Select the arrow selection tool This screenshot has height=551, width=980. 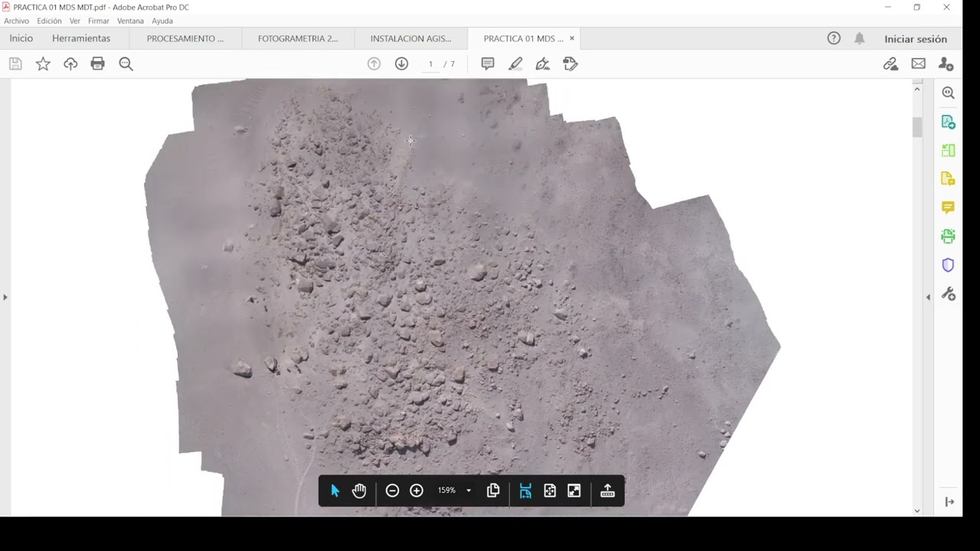(335, 491)
